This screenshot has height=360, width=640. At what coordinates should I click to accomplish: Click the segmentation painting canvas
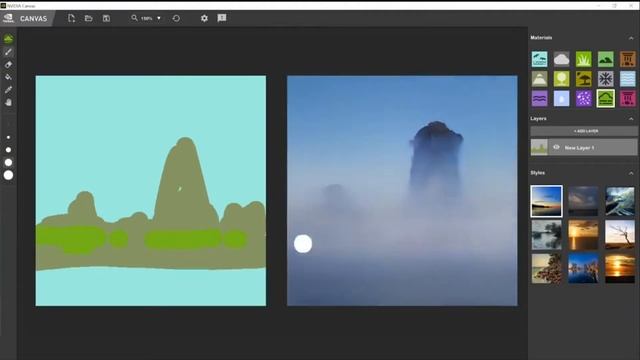click(x=151, y=191)
